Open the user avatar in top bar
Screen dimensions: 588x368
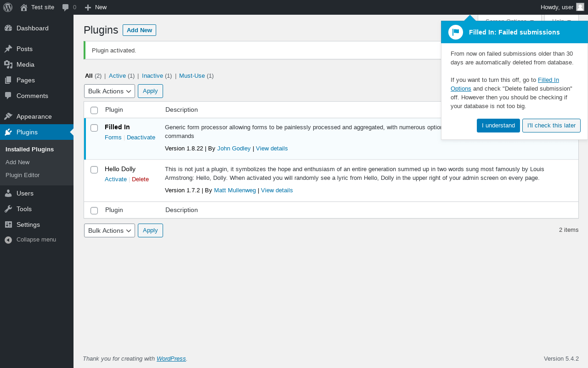coord(580,7)
